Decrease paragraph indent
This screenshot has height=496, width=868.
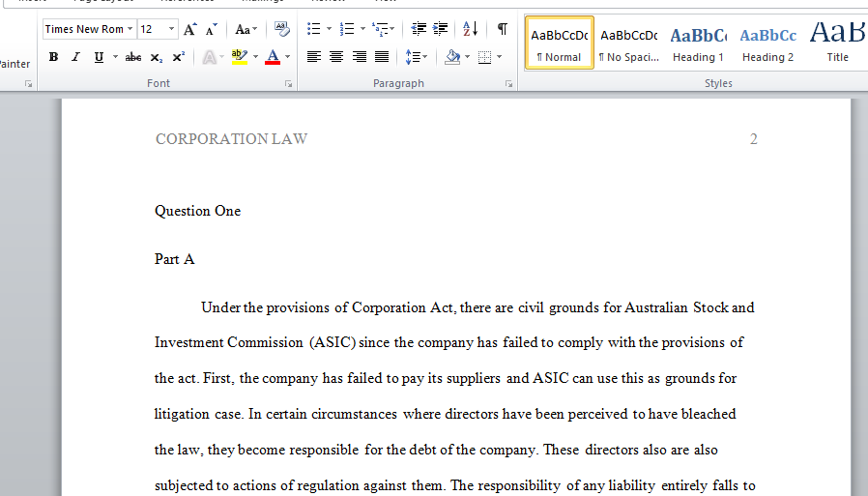pos(419,29)
